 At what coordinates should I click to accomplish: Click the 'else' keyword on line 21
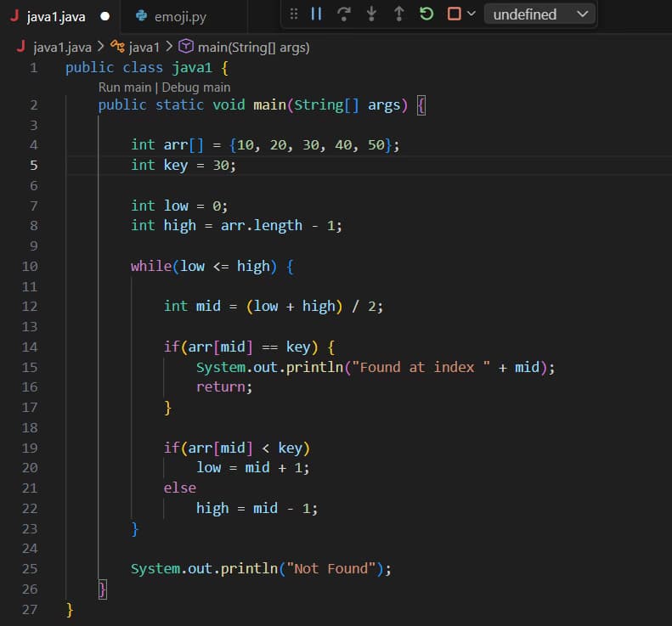click(180, 488)
